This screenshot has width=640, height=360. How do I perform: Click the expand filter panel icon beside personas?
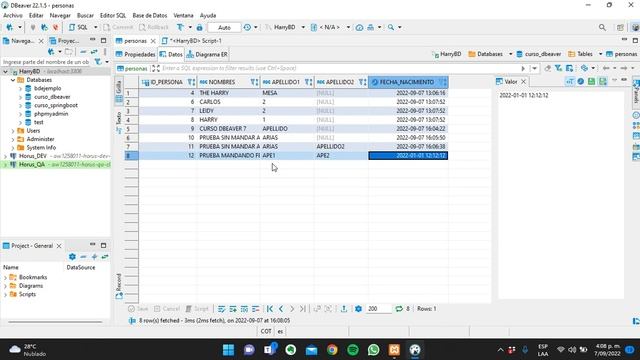tap(156, 69)
